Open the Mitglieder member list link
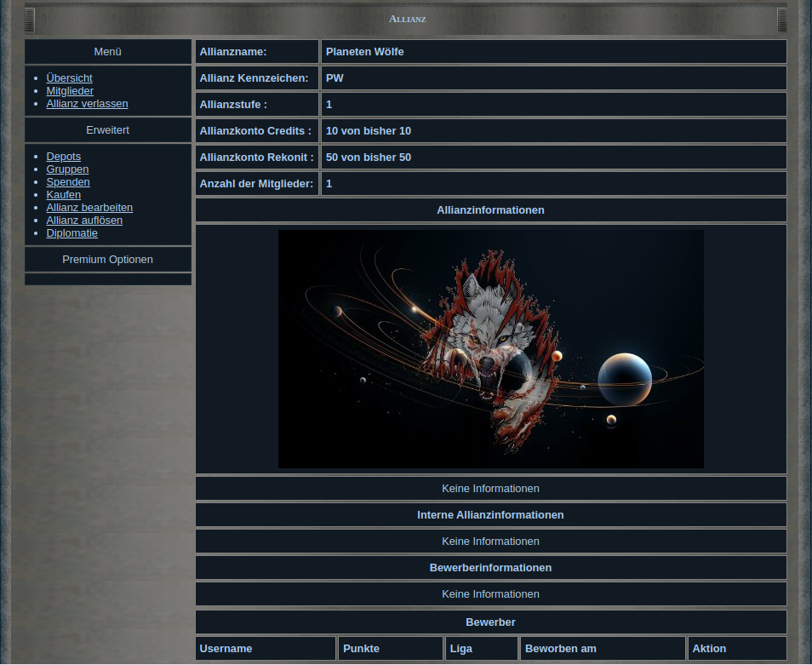The image size is (812, 665). pos(70,91)
